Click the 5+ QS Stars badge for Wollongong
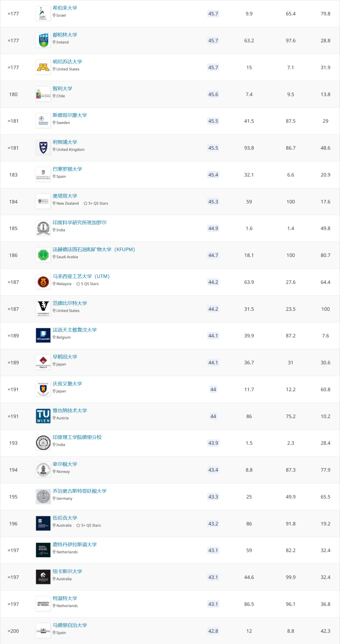Screen dimensions: 340x644 click(89, 525)
